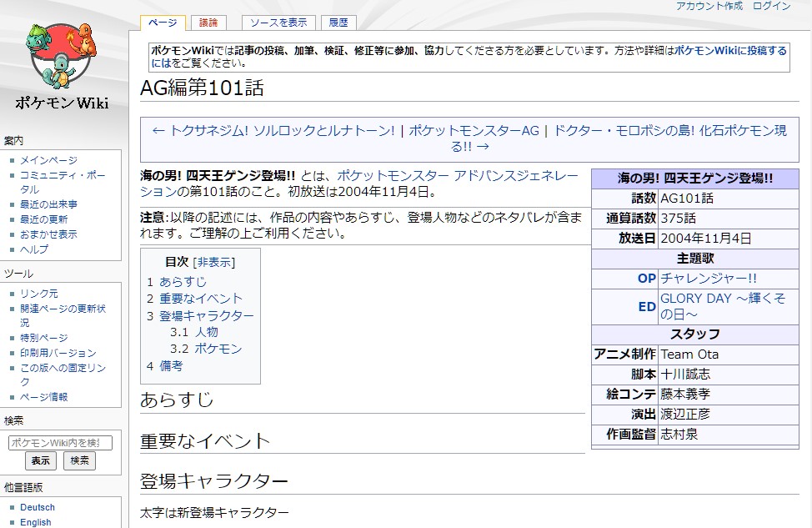Open ポケットモンスターAG series link
Screen dimensions: 812x528
pos(474,131)
